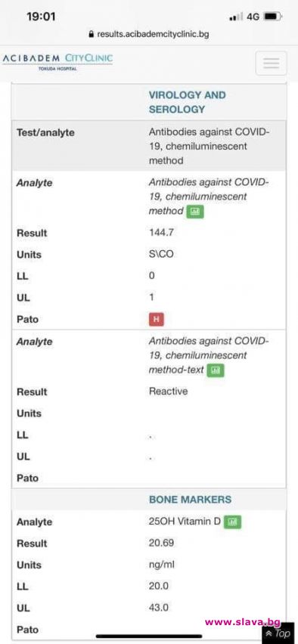The width and height of the screenshot is (298, 644).
Task: Click the 20.69 Vitamin D result
Action: [161, 543]
